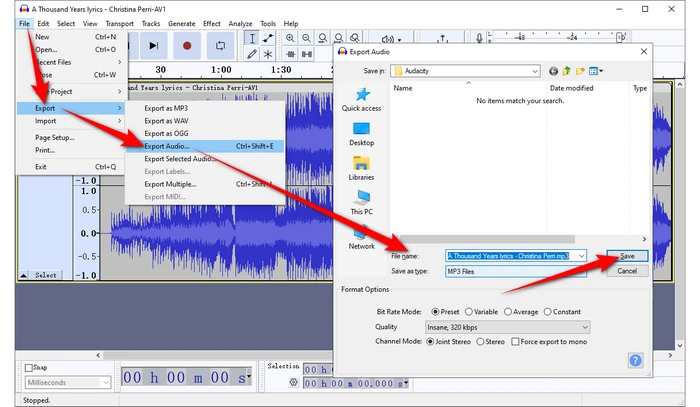
Task: Open the File name dropdown arrow
Action: 582,256
